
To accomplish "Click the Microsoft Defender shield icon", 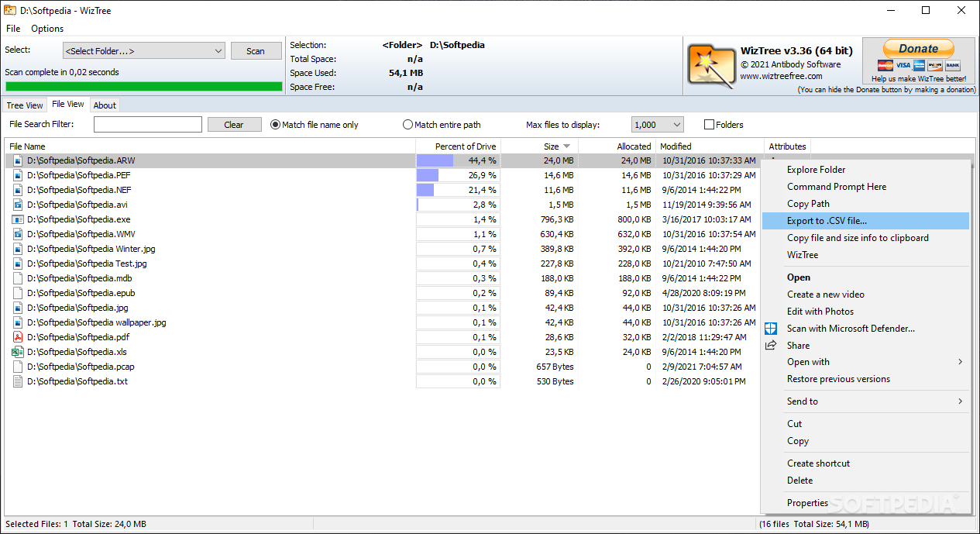I will point(771,329).
